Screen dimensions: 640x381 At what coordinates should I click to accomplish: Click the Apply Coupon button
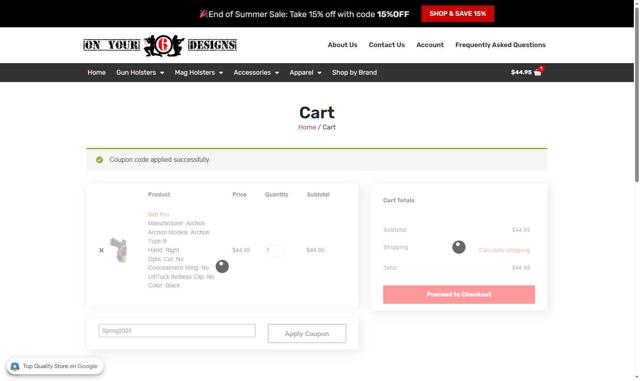point(307,334)
